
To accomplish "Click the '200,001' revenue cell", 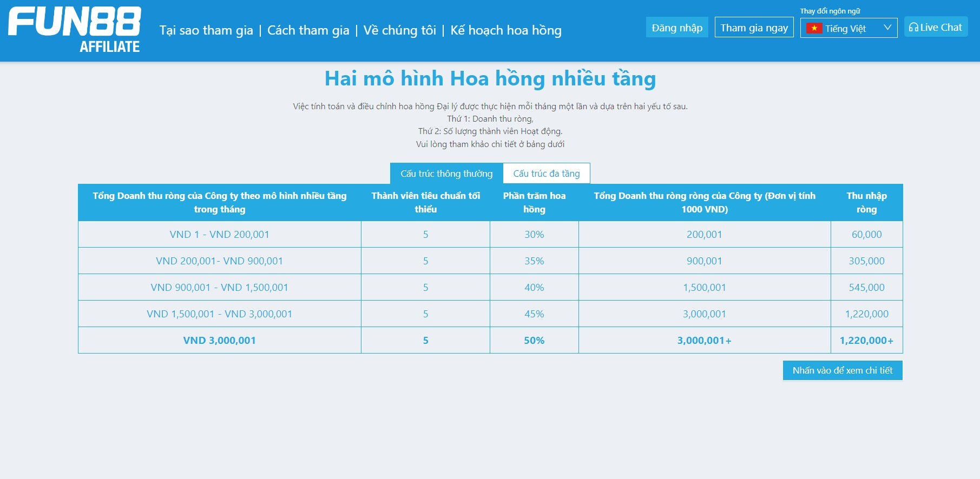I will click(x=705, y=234).
